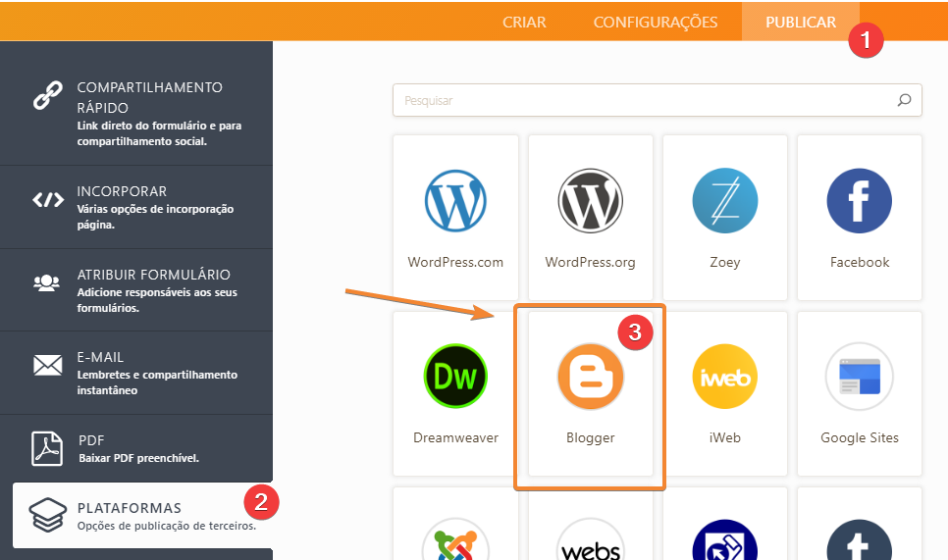Screen dimensions: 948x560
Task: Select the Tumblr platform tile
Action: click(859, 541)
